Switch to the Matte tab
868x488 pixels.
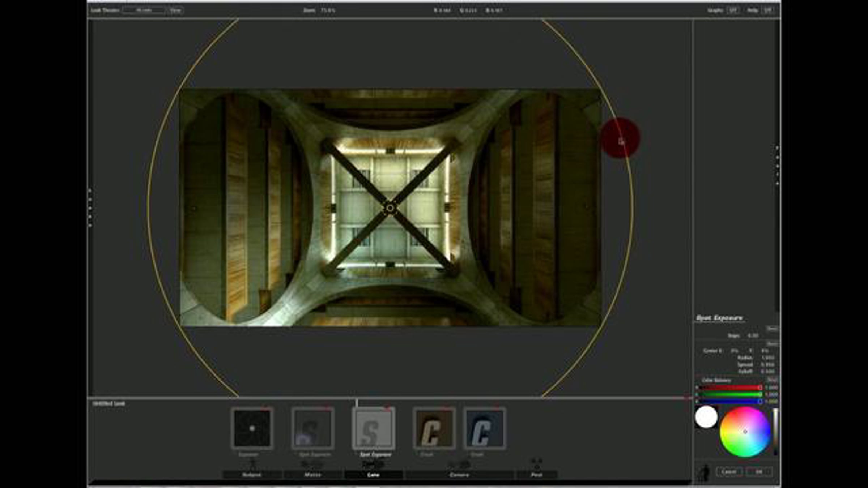tap(313, 475)
